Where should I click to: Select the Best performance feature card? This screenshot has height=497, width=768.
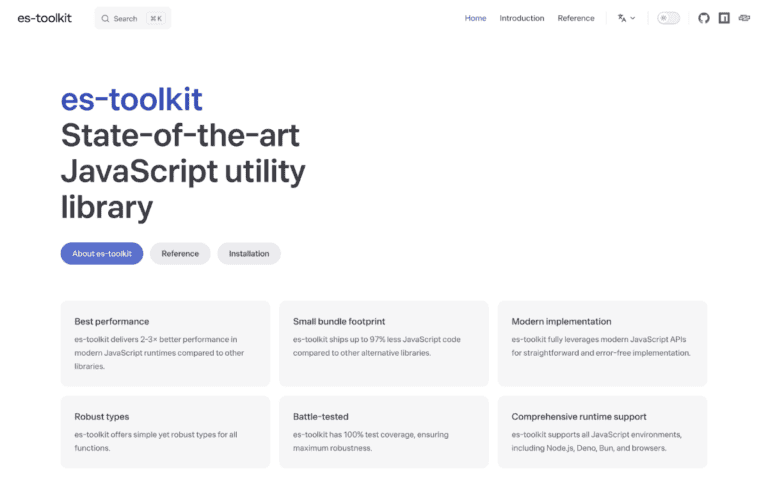click(x=165, y=344)
